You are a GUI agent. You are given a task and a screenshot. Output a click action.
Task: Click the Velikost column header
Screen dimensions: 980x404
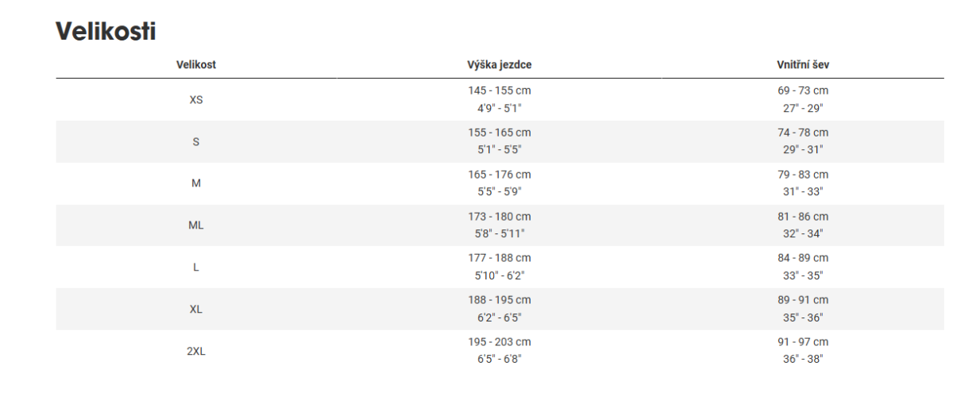tap(196, 65)
